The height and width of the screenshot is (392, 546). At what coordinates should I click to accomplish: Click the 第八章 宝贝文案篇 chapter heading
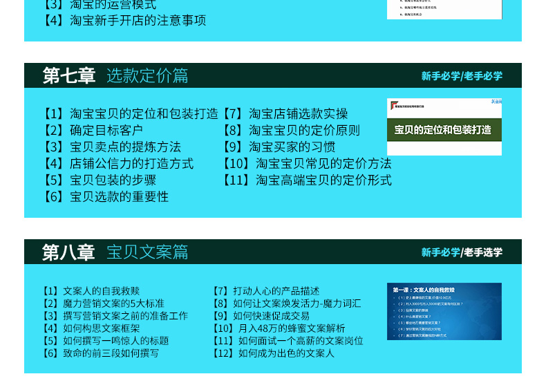pyautogui.click(x=115, y=252)
